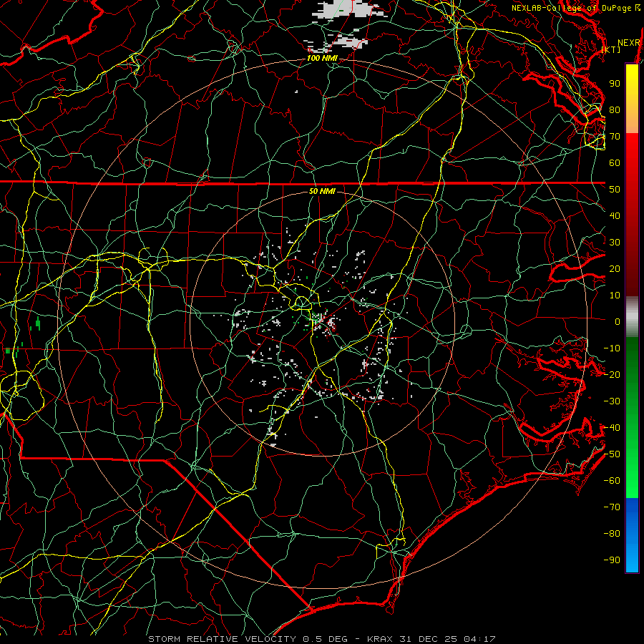Click the "0" velocity scale label

pyautogui.click(x=618, y=322)
